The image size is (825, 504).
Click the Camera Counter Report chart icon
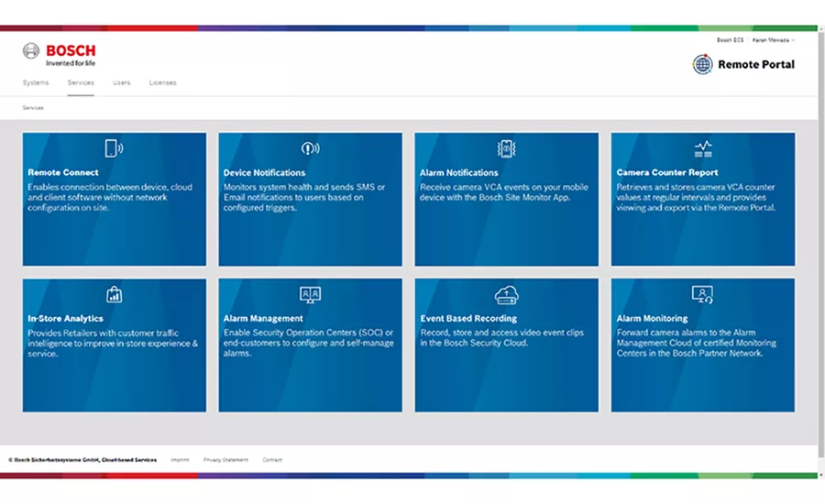point(703,148)
